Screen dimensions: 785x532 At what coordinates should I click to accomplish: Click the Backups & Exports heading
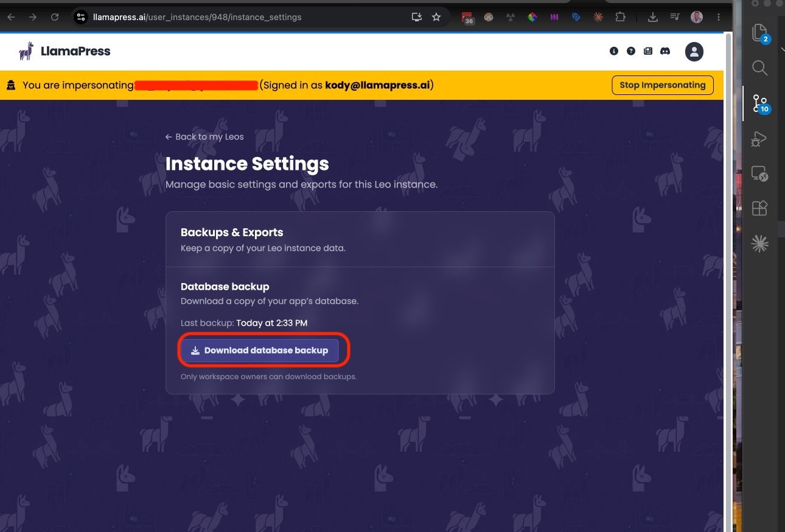click(232, 233)
